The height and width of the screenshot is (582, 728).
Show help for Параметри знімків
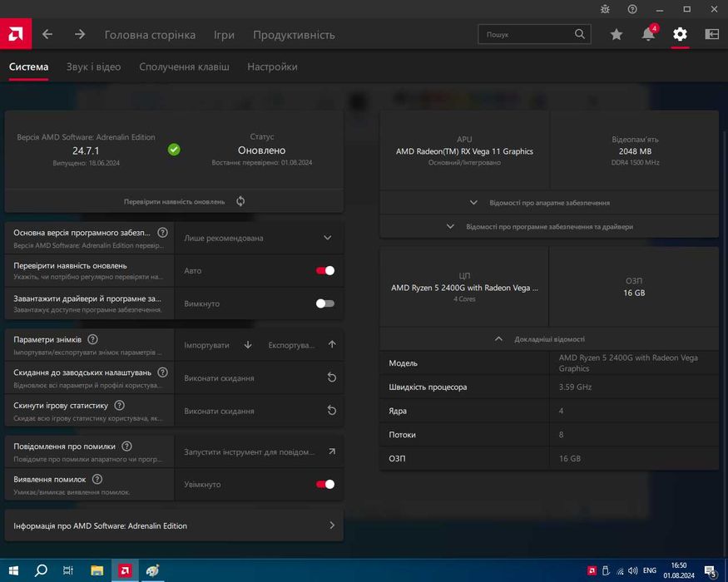pyautogui.click(x=93, y=339)
